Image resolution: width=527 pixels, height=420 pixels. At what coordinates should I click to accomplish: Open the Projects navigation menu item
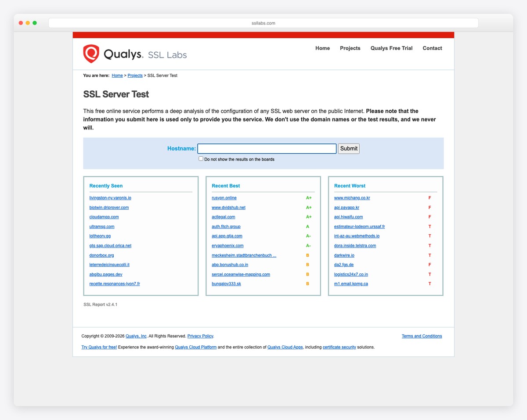(350, 48)
